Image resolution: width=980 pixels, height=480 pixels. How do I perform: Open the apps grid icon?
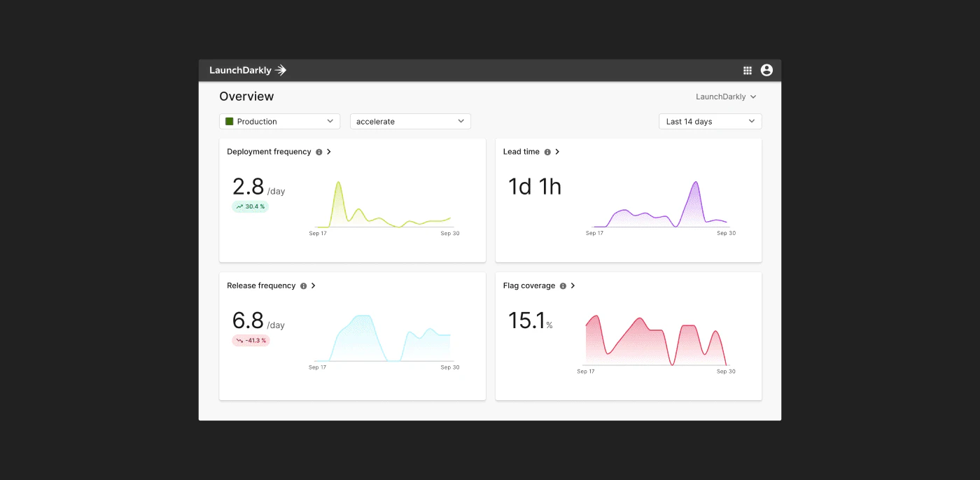[748, 70]
